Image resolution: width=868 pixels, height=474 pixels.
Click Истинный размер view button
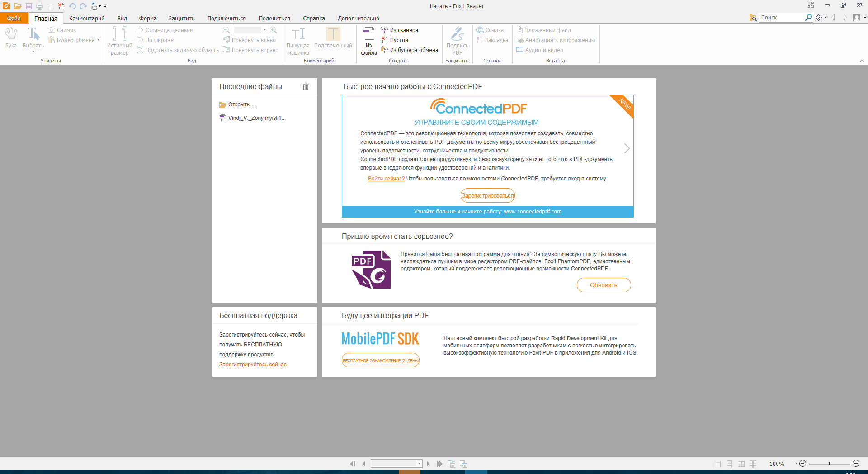(x=119, y=41)
